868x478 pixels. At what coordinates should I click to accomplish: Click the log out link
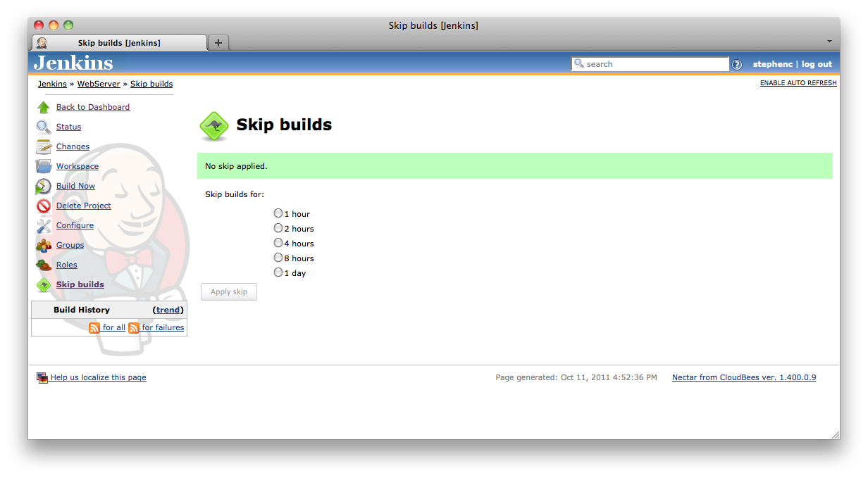(x=817, y=64)
